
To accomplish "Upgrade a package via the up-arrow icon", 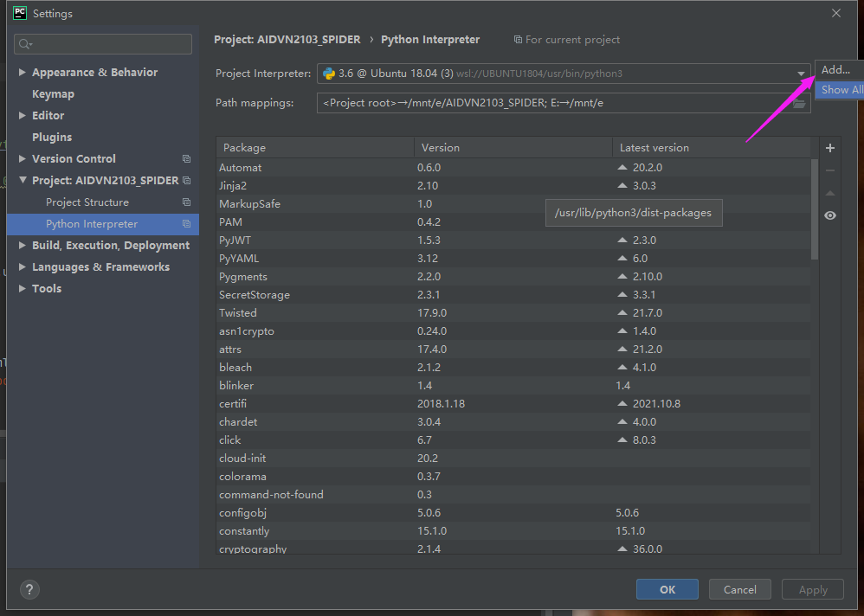I will 829,192.
